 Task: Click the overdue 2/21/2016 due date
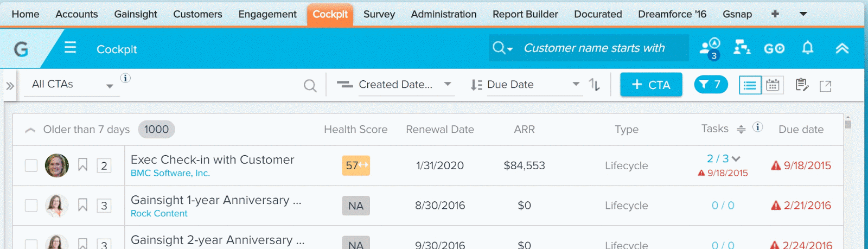tap(801, 206)
